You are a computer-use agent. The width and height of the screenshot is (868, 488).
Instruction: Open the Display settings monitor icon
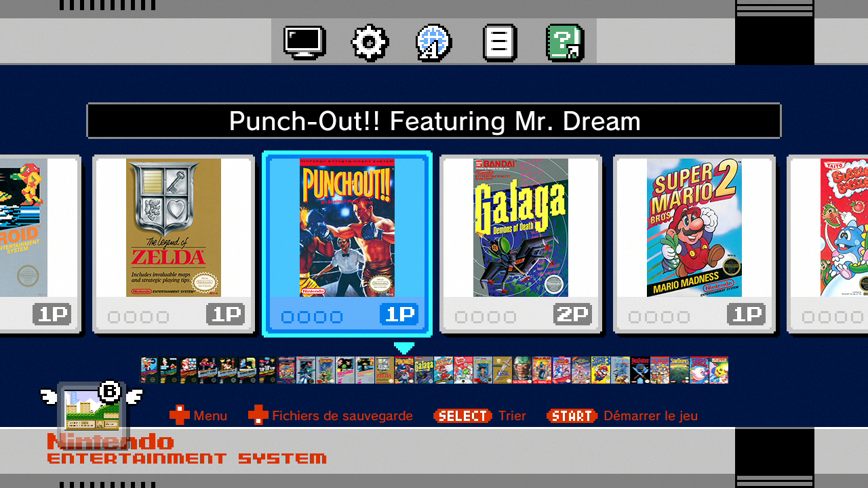[x=304, y=42]
